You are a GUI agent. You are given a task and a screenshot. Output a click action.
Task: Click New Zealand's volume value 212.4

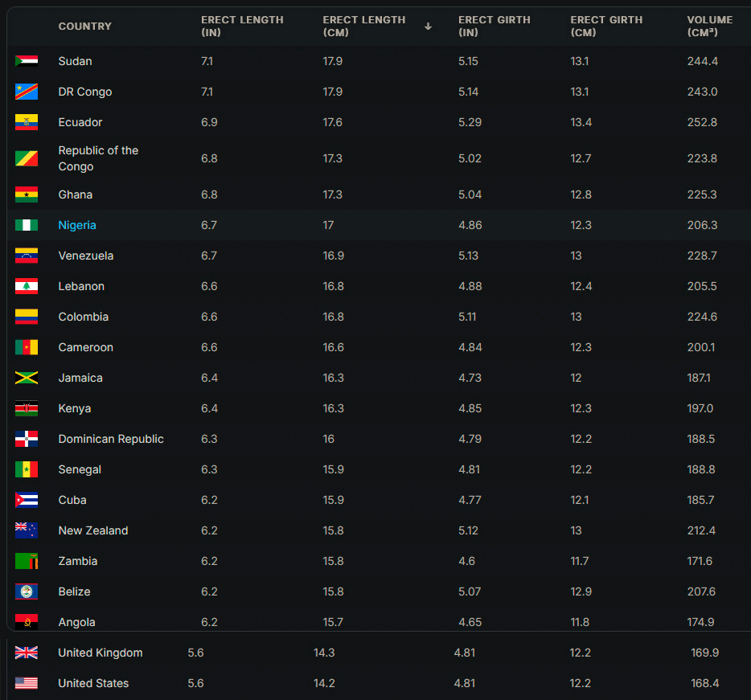coord(702,530)
